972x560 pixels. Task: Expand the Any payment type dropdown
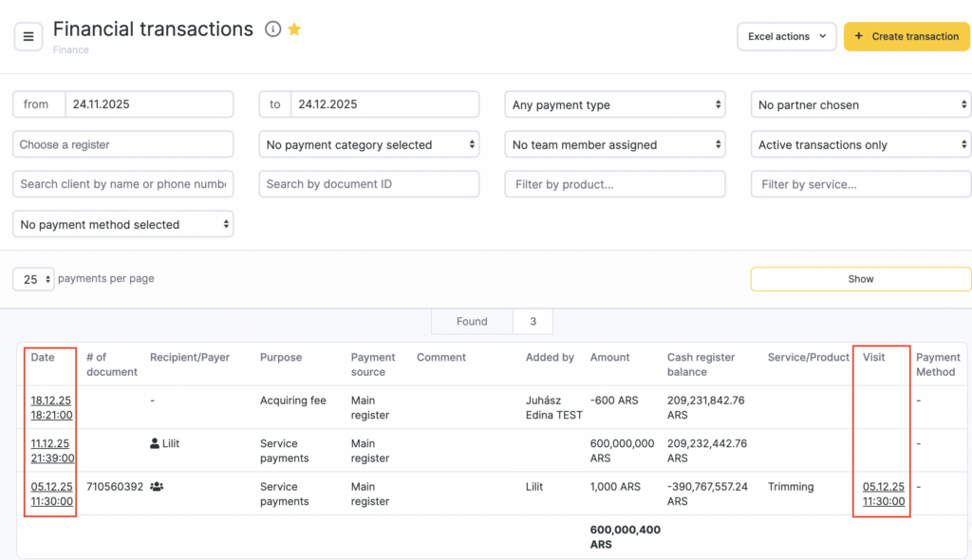point(614,104)
